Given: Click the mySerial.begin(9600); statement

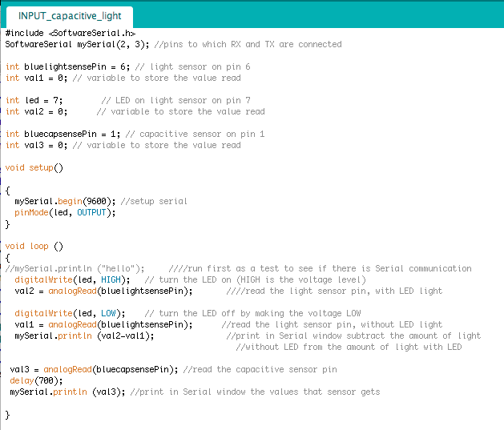Looking at the screenshot, I should pos(65,201).
